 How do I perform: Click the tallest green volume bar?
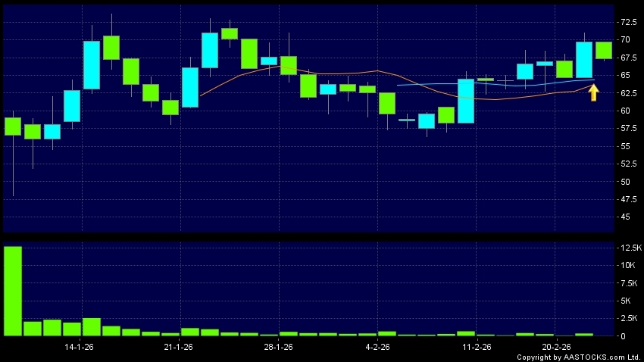13,291
